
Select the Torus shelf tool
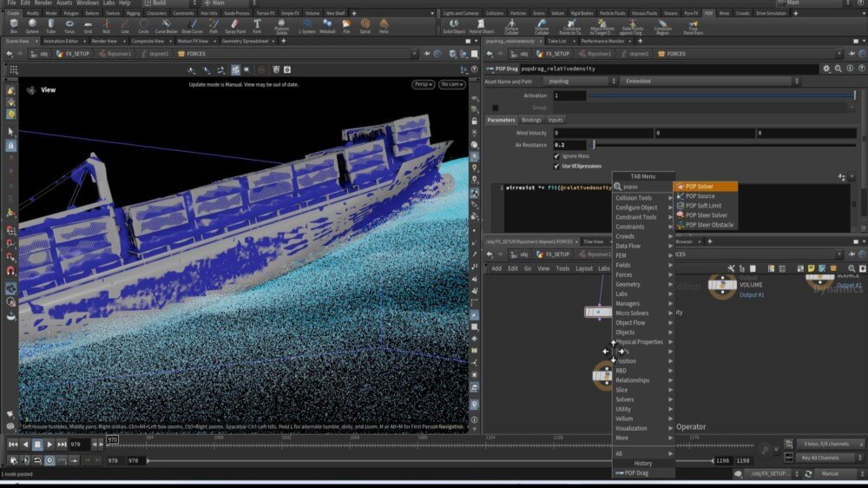pyautogui.click(x=69, y=25)
